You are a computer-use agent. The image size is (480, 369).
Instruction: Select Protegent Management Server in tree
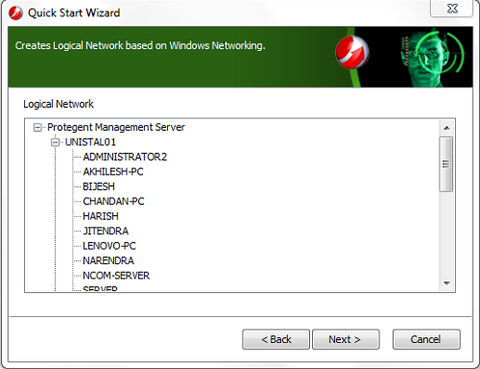(116, 127)
